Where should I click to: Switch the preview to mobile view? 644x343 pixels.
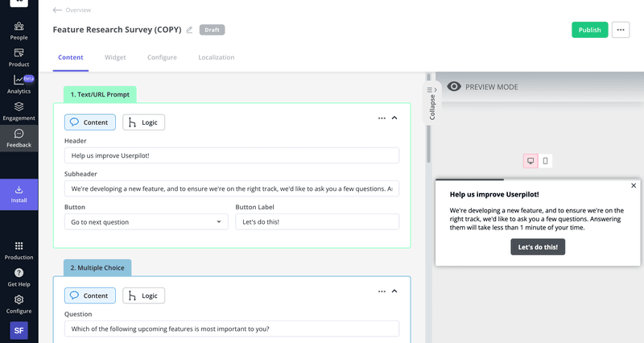[545, 161]
